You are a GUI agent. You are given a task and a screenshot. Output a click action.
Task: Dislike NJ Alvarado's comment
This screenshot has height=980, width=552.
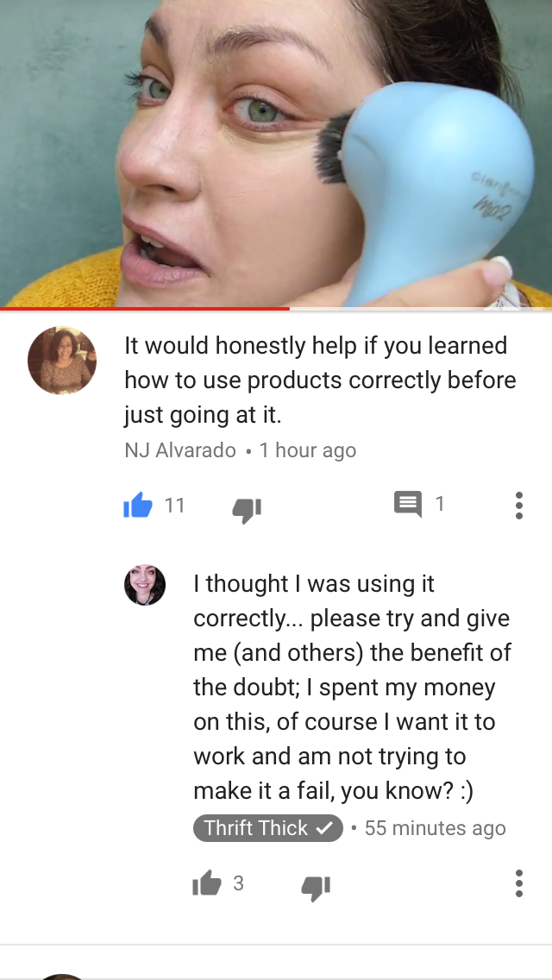(247, 509)
